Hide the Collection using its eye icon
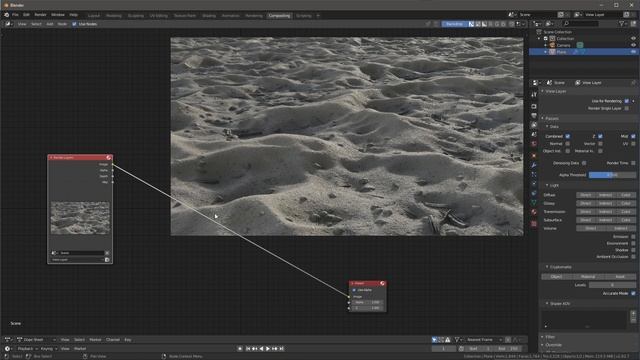640x360 pixels. [x=633, y=39]
